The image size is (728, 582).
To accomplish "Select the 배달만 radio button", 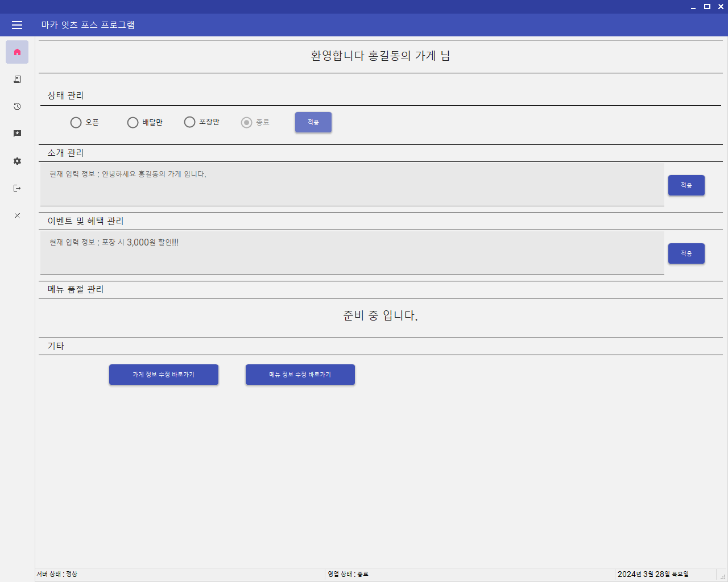I will click(133, 123).
